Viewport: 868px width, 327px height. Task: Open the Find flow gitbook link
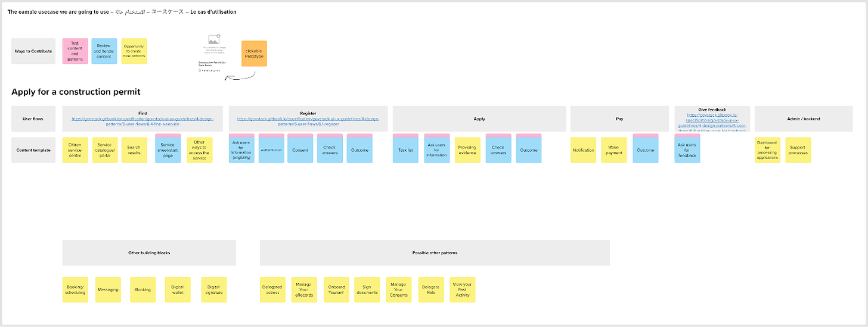pyautogui.click(x=142, y=122)
